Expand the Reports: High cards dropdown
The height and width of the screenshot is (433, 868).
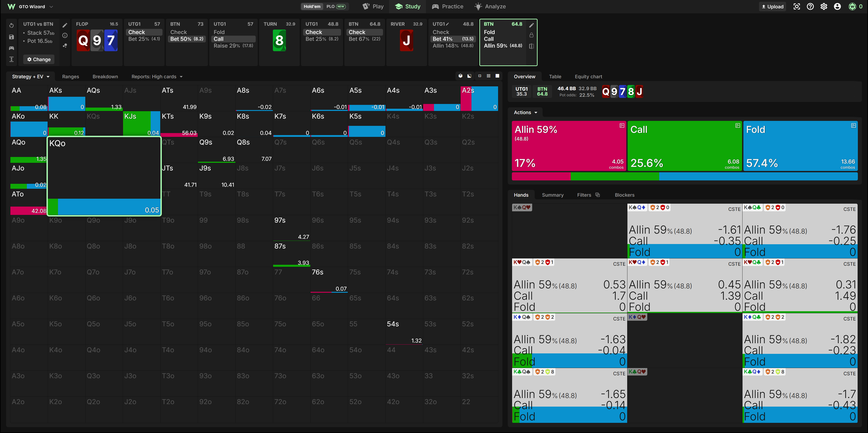pos(157,77)
